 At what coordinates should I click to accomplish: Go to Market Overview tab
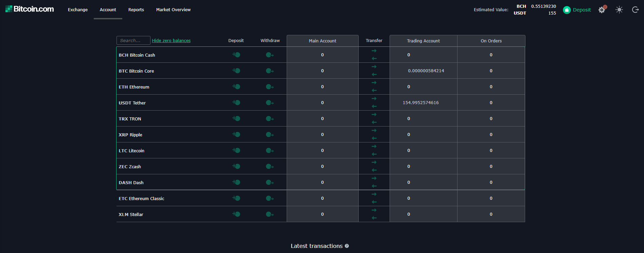173,10
